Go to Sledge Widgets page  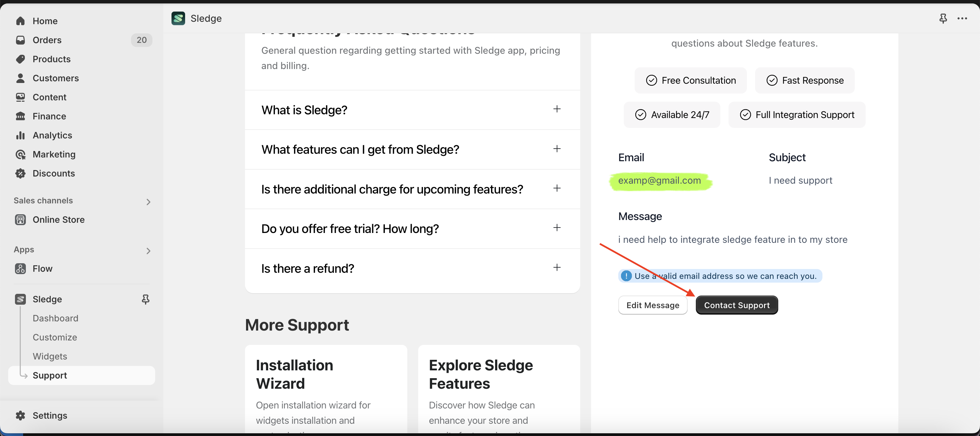[50, 356]
